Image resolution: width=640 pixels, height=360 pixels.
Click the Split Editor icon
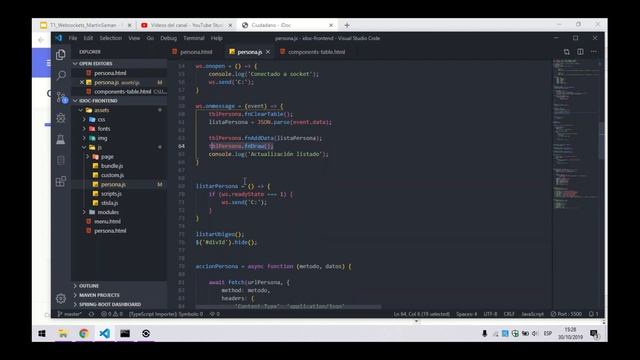[x=580, y=52]
